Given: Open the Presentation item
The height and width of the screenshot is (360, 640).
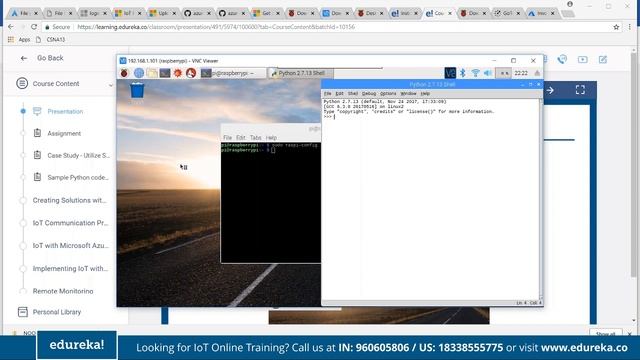Looking at the screenshot, I should [x=65, y=111].
